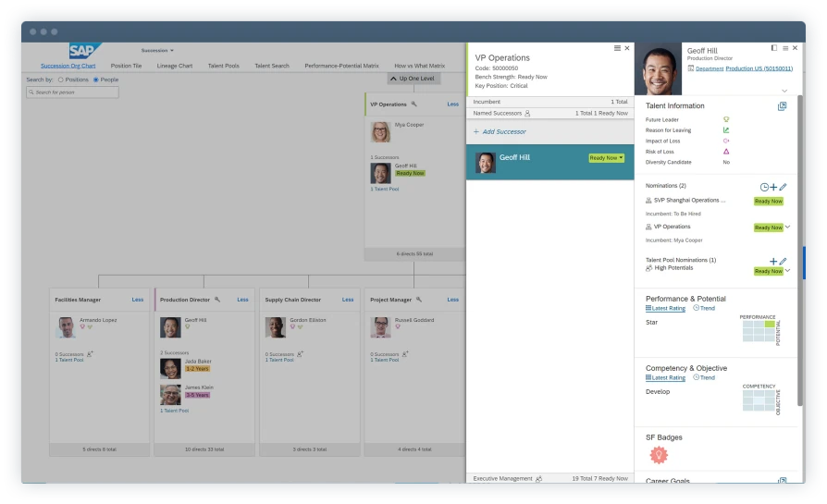The height and width of the screenshot is (504, 827).
Task: Add a Talent Pool nomination with plus
Action: coord(773,262)
